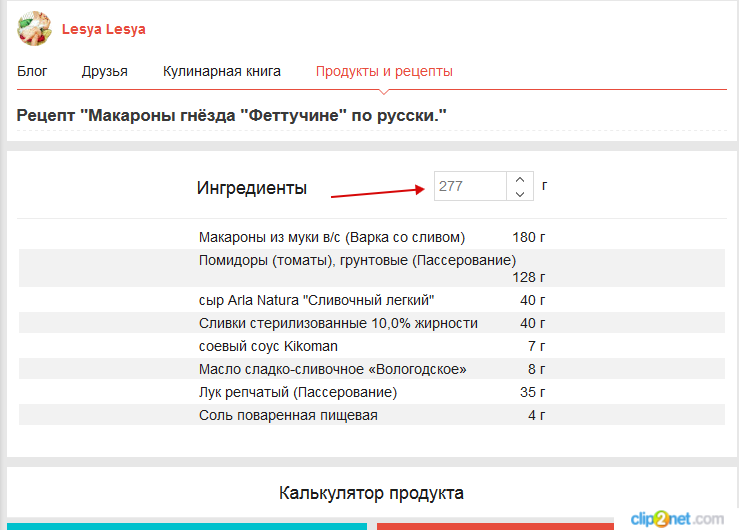Click the сыр Arla Natura ingredient row

pyautogui.click(x=316, y=300)
